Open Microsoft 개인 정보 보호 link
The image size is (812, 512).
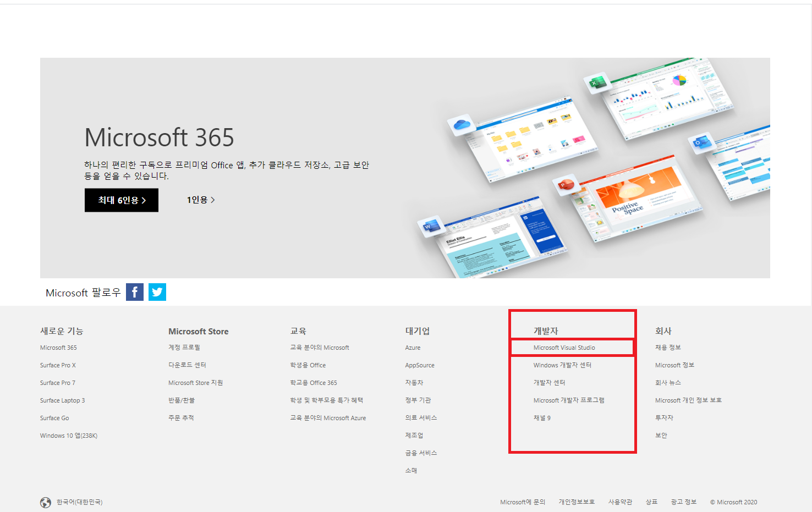688,400
